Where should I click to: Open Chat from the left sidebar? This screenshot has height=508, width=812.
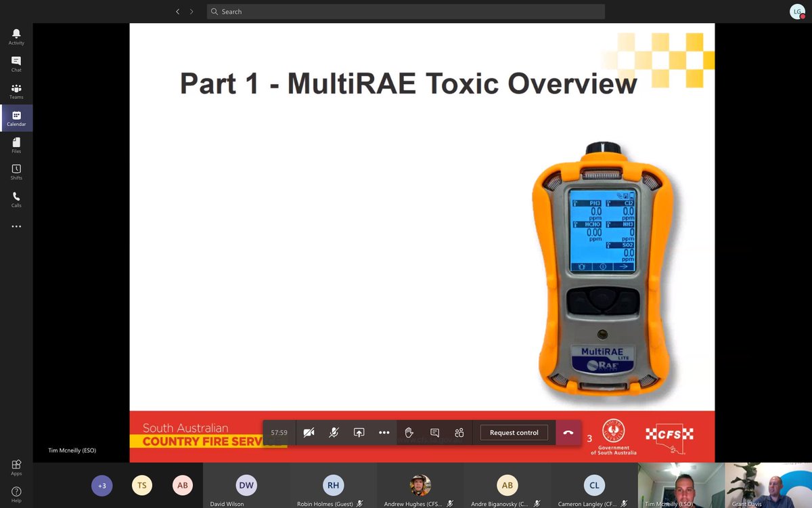16,64
